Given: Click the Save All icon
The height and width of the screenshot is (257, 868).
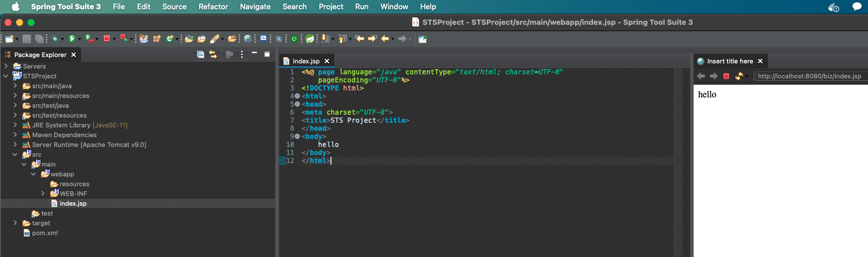Looking at the screenshot, I should pyautogui.click(x=39, y=39).
